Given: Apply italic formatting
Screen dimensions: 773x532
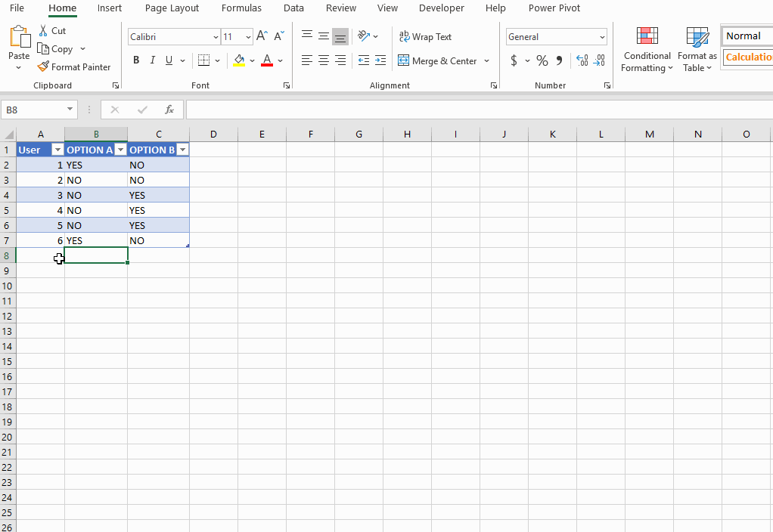Looking at the screenshot, I should [x=152, y=60].
